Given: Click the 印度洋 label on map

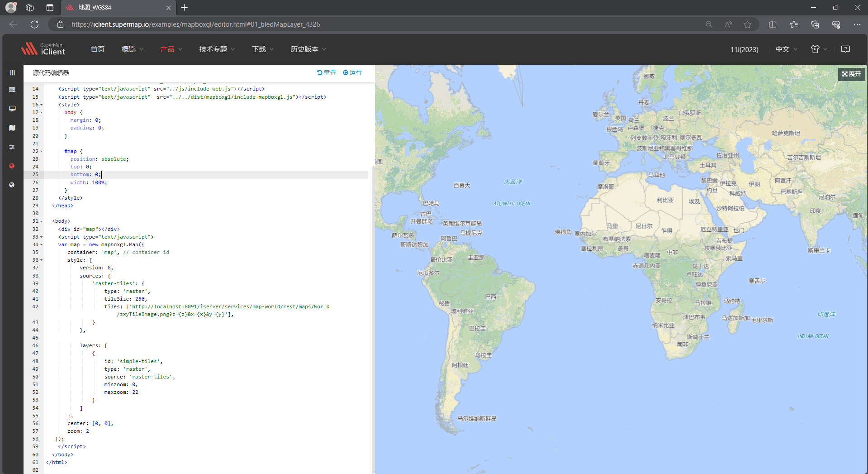Looking at the screenshot, I should click(826, 314).
